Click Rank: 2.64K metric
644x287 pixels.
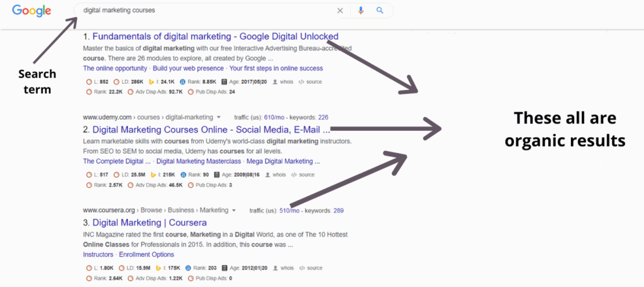104,278
